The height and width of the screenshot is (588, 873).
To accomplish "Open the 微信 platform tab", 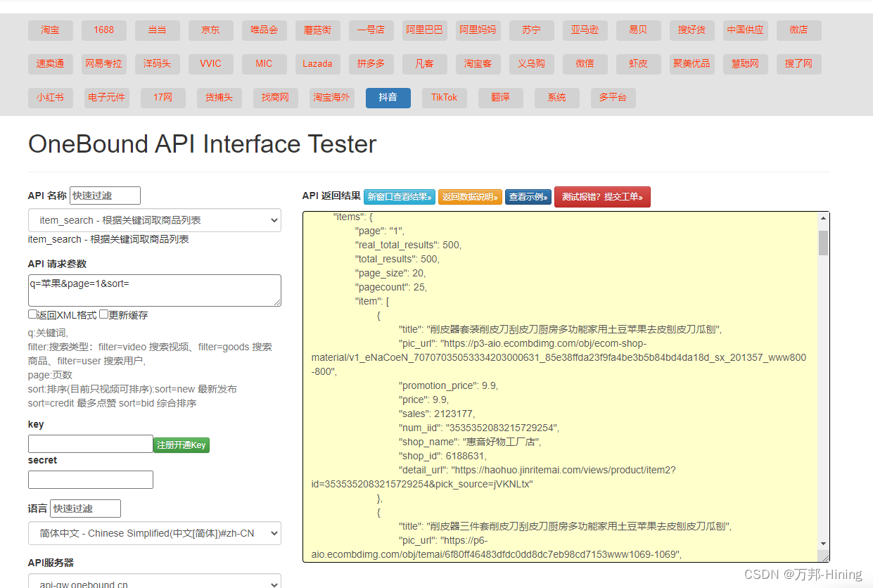I will 585,64.
